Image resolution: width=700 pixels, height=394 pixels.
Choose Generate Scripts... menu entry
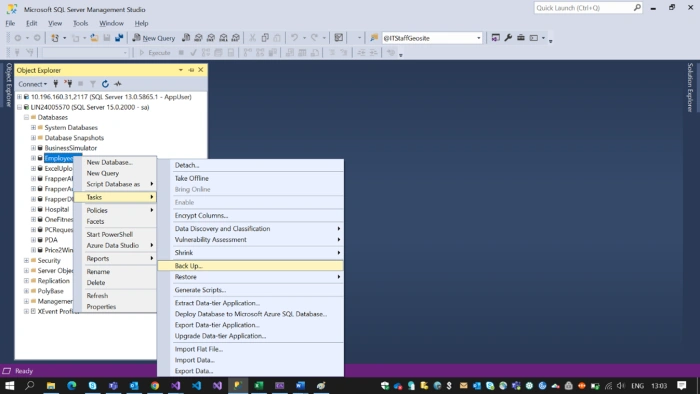(x=250, y=290)
